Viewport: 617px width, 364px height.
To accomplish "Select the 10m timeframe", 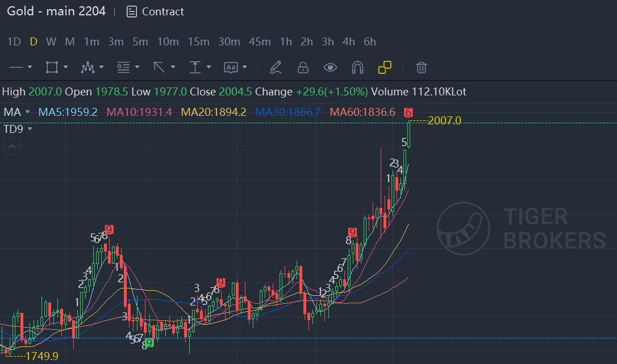I will [x=168, y=41].
